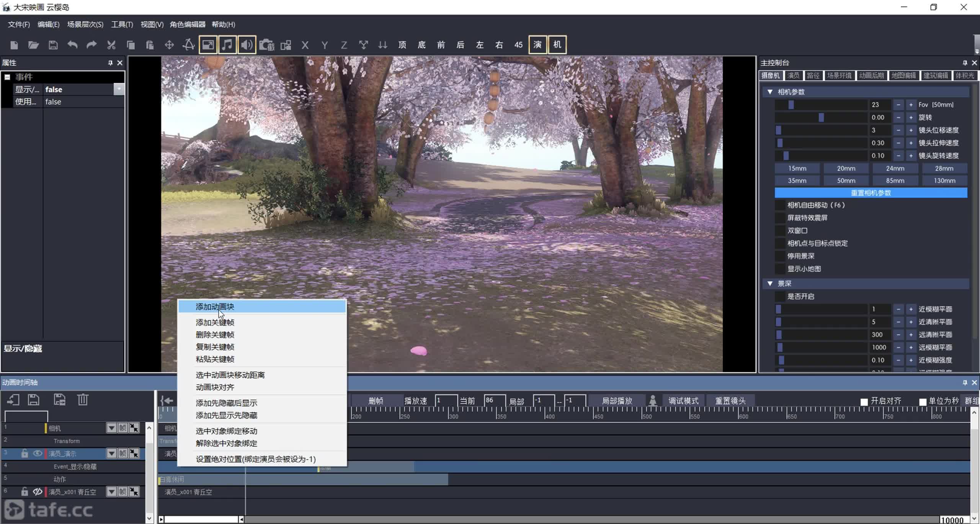Open a file via folder icon
Viewport: 980px width, 524px height.
[x=33, y=45]
